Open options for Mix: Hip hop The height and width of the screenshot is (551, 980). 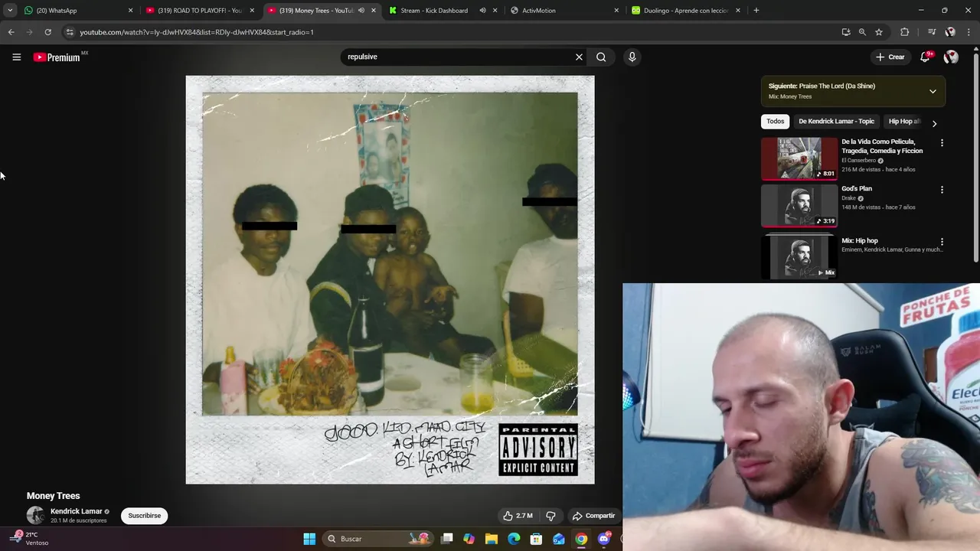(x=942, y=242)
